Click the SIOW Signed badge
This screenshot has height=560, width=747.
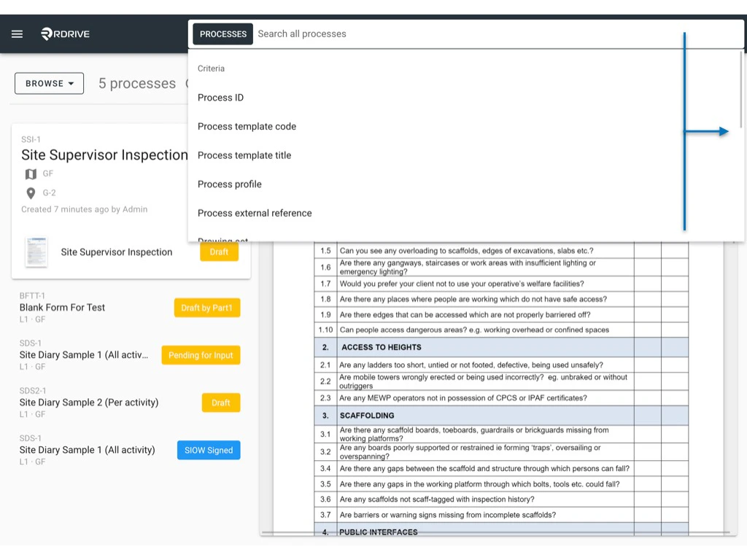[x=209, y=450]
